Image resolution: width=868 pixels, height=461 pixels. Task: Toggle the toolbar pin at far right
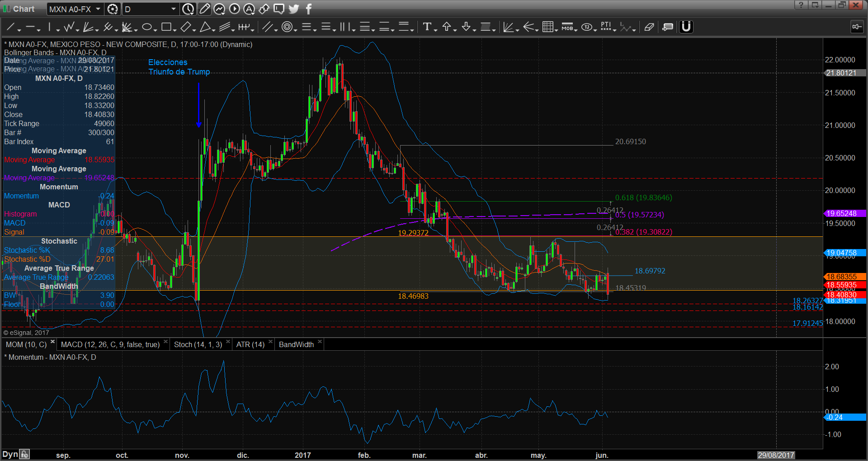point(857,27)
